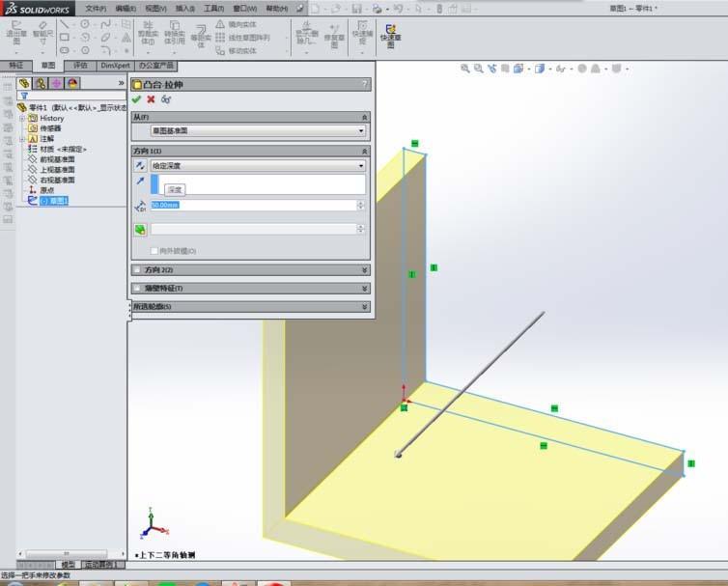
Task: Switch to the DimXpert ribbon tab
Action: tap(115, 66)
